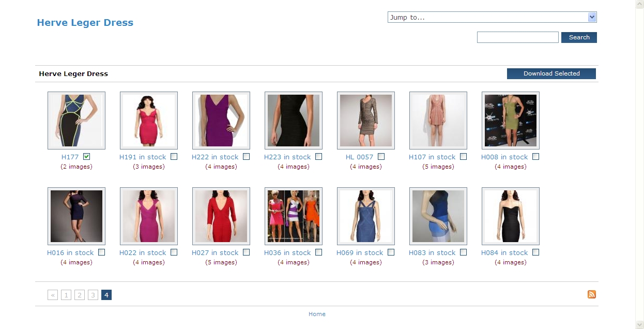644x329 pixels.
Task: Go to page 2
Action: (80, 295)
